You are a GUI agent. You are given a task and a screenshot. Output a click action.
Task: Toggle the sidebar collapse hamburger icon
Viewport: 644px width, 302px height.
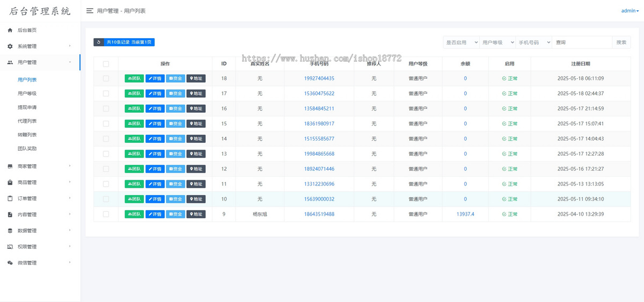(90, 11)
